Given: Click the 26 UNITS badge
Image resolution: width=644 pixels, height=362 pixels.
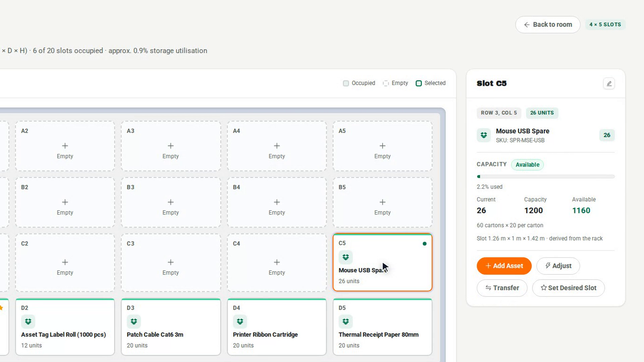Looking at the screenshot, I should [542, 113].
